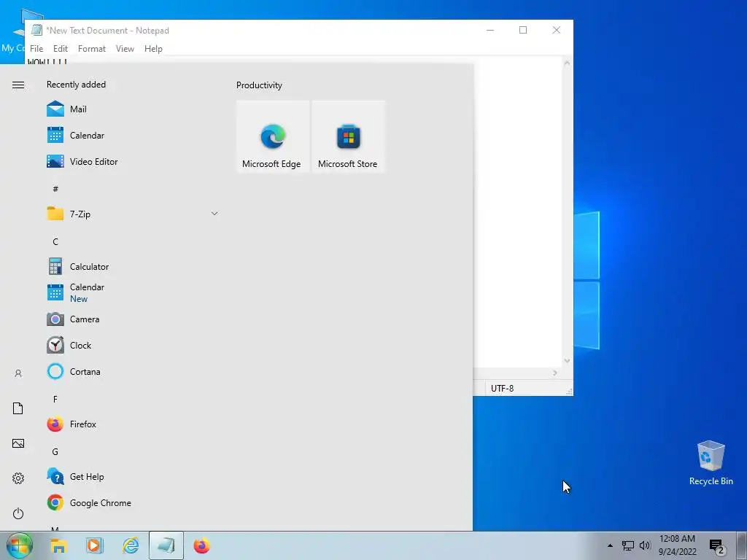Open the Microsoft Edge tile

click(x=273, y=136)
